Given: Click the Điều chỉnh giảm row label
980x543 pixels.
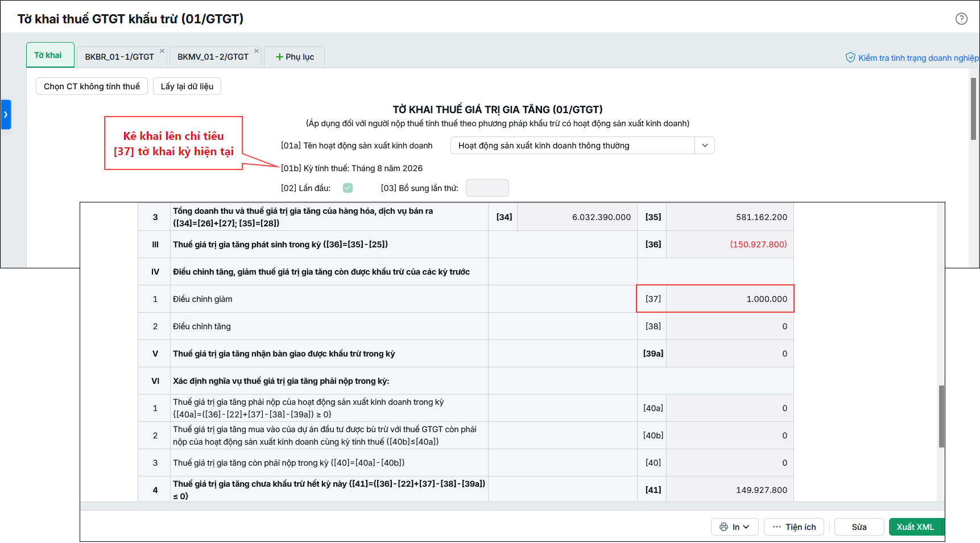Looking at the screenshot, I should [x=202, y=299].
